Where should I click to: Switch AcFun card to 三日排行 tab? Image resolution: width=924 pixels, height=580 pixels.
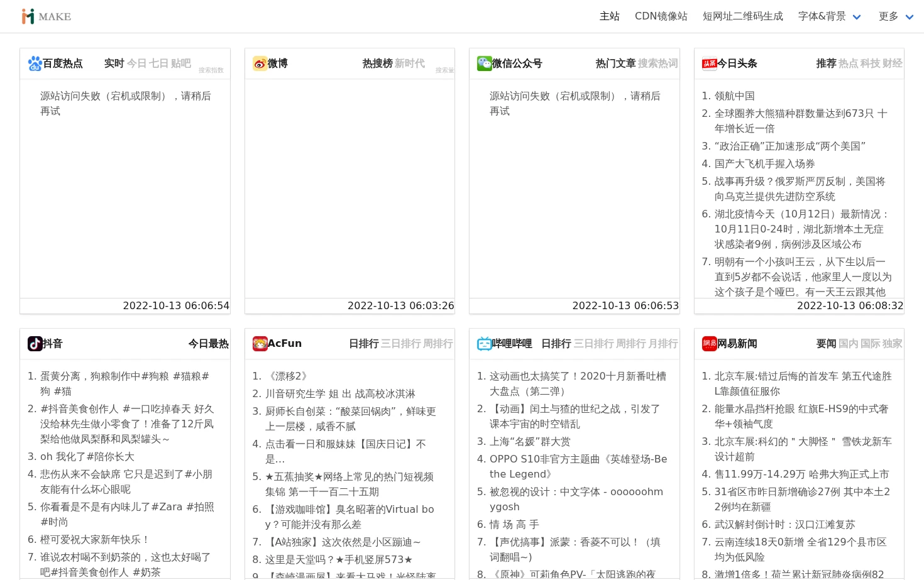(401, 344)
